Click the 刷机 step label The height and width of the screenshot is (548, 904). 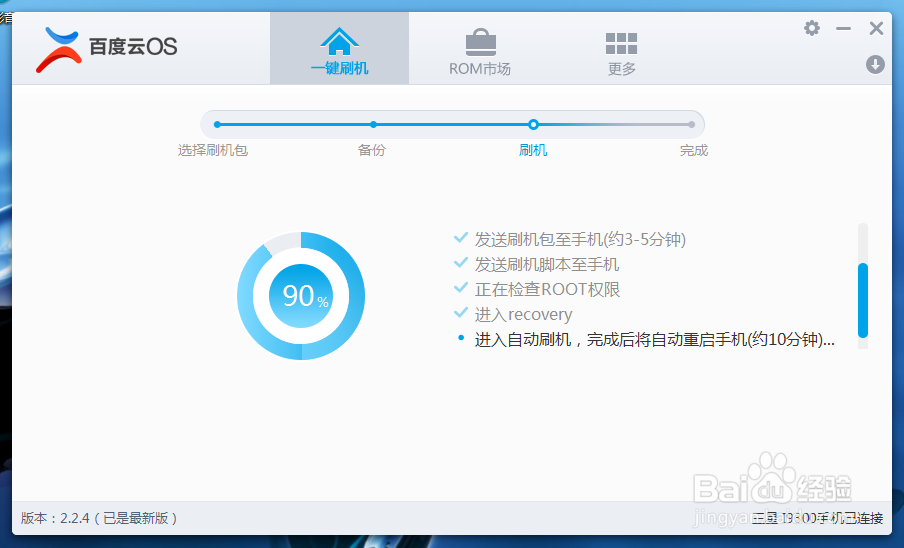533,150
